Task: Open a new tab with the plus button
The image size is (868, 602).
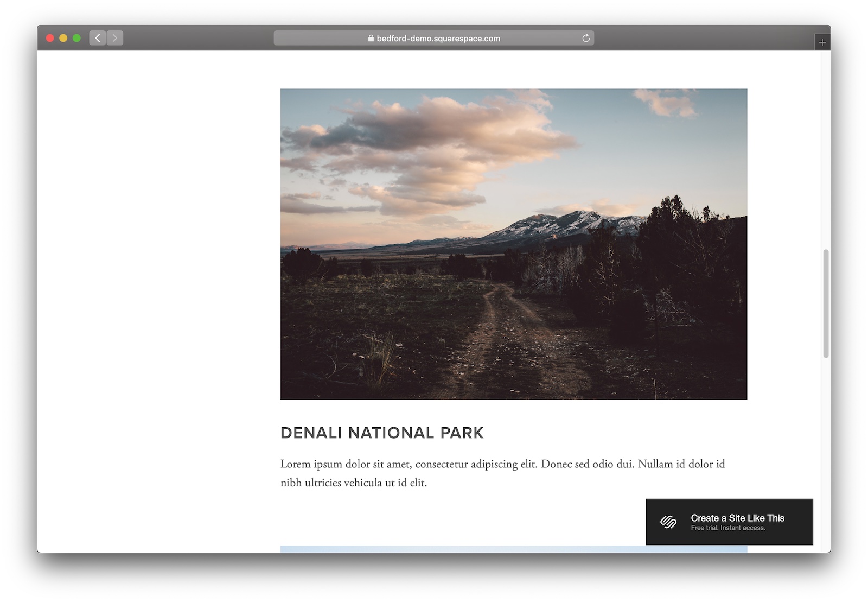Action: pyautogui.click(x=822, y=42)
